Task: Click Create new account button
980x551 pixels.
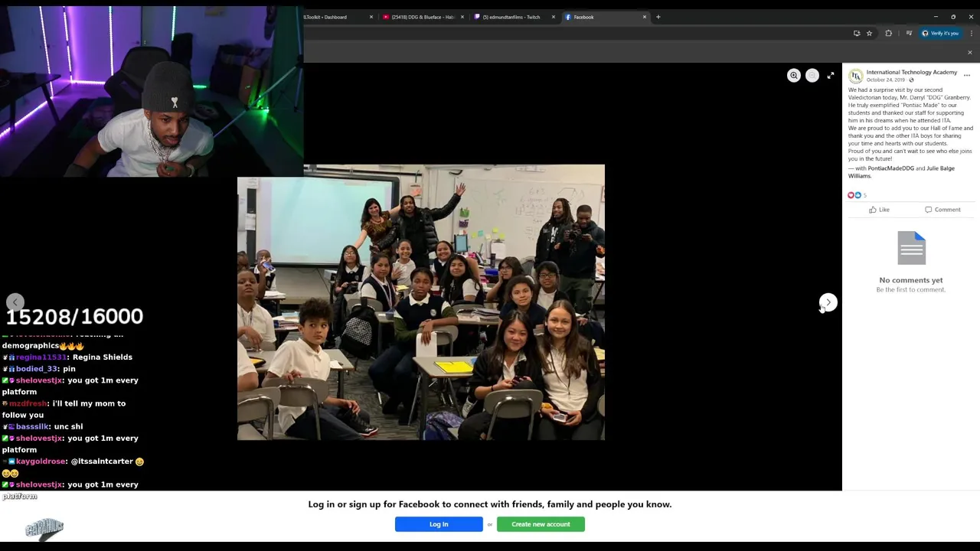Action: (541, 524)
